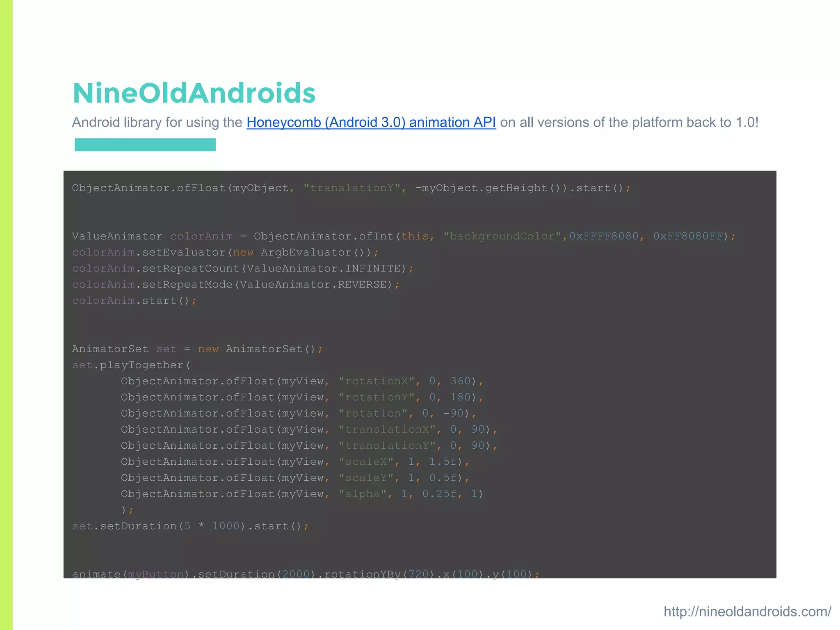
Task: Open the Honeycomb (Android 3.0) animation API link
Action: tap(371, 122)
